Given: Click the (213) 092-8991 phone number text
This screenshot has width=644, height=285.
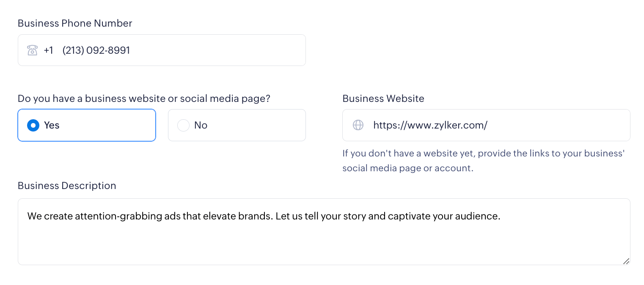Looking at the screenshot, I should tap(96, 50).
